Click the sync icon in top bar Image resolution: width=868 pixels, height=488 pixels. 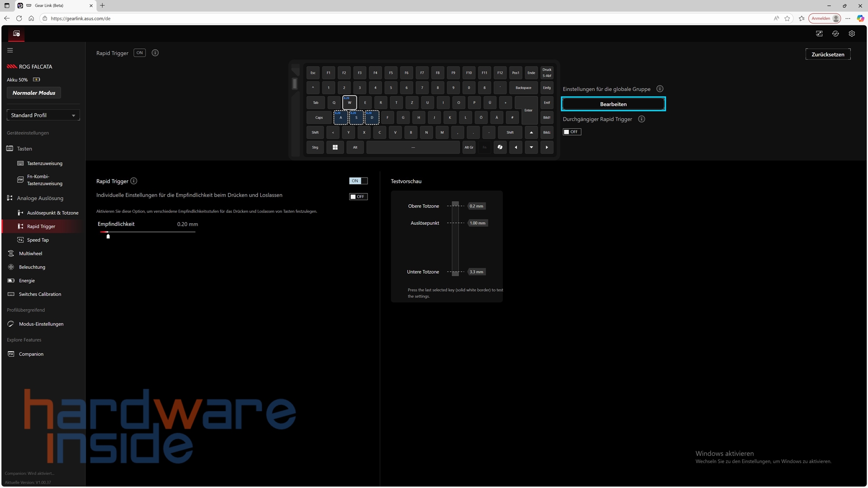coord(835,33)
